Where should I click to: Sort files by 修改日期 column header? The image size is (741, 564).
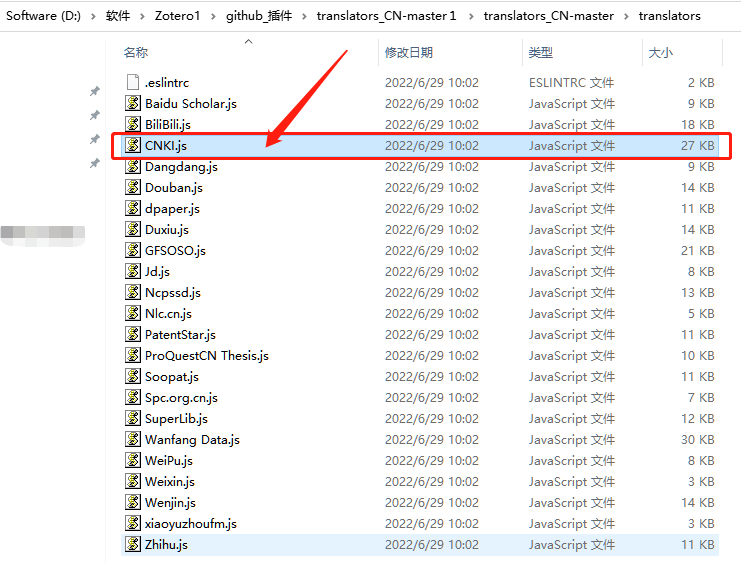409,52
